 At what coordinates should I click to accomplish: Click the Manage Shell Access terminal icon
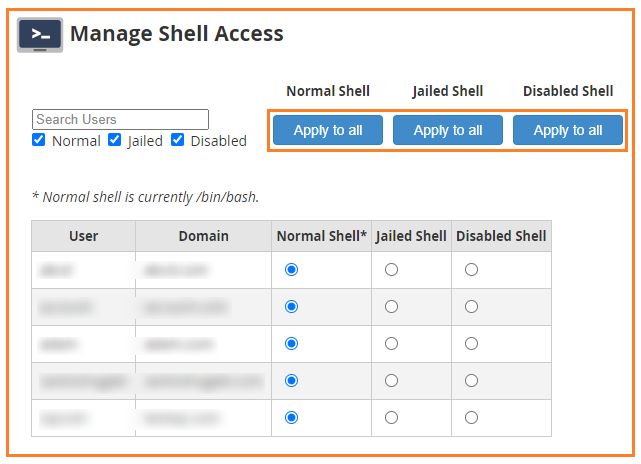40,35
